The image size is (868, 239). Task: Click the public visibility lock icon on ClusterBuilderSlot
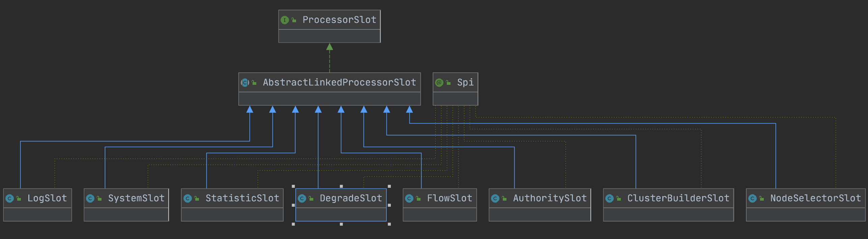coord(618,199)
